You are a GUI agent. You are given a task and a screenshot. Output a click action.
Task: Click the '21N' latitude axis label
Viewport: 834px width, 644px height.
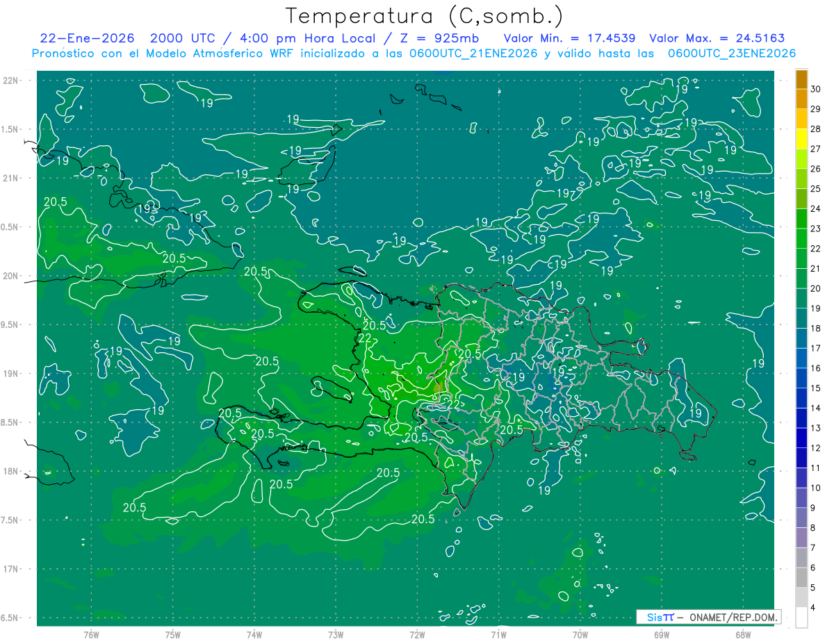(x=11, y=178)
